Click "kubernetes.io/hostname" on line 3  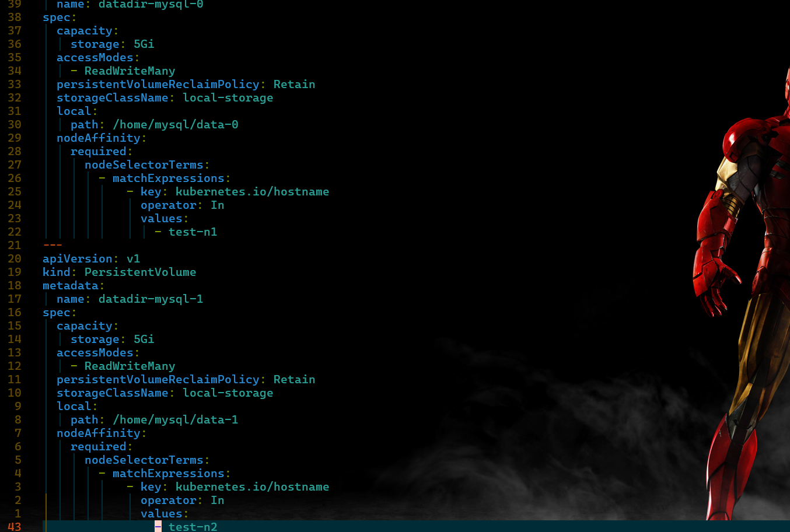coord(253,487)
